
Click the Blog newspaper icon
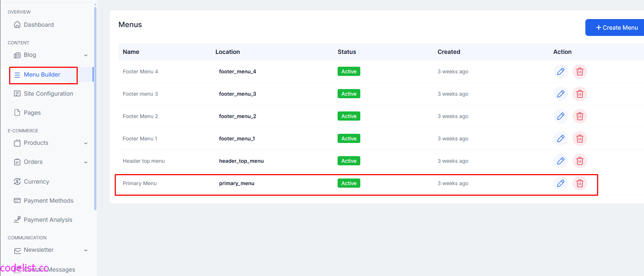(x=17, y=55)
